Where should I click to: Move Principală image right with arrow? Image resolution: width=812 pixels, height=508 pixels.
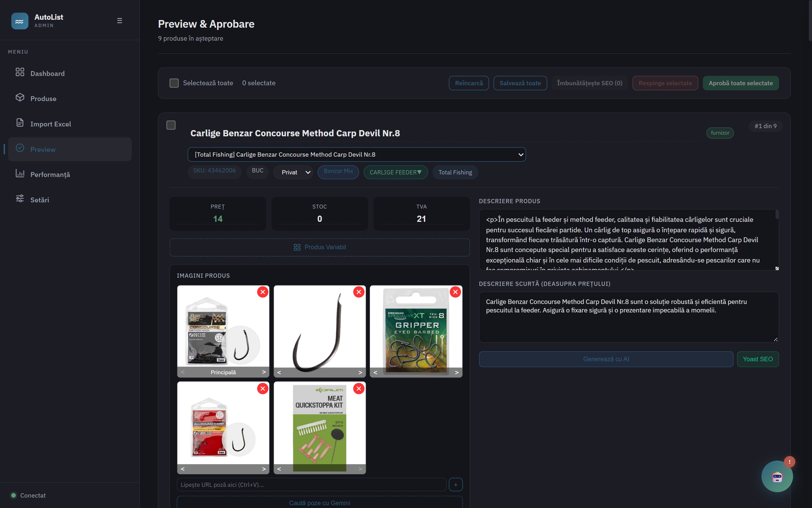pyautogui.click(x=264, y=372)
